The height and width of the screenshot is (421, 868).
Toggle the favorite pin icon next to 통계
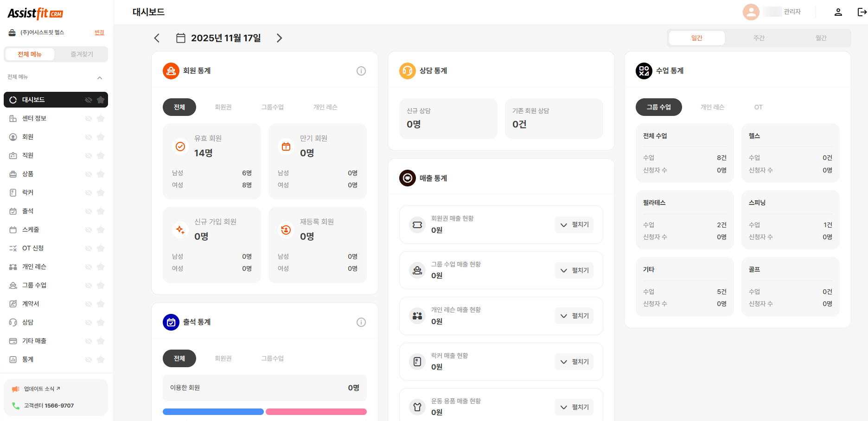click(101, 359)
